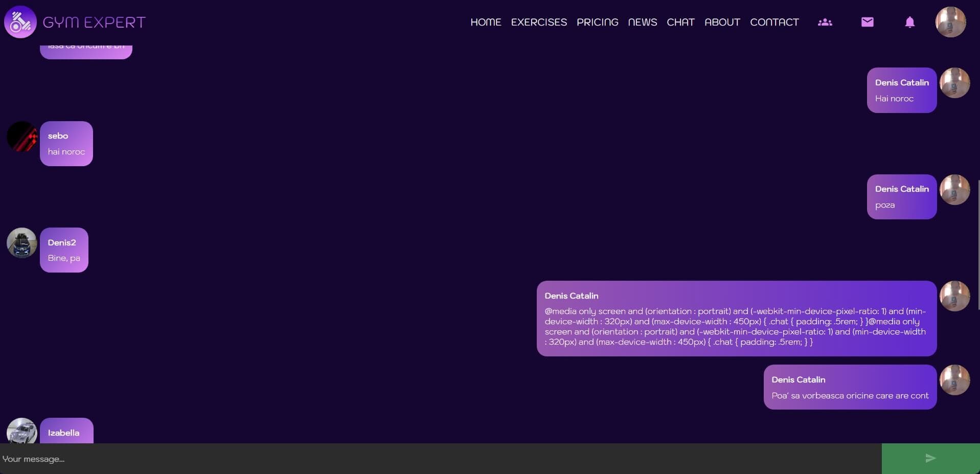Switch to the Chat page
The width and height of the screenshot is (980, 474).
pyautogui.click(x=680, y=22)
